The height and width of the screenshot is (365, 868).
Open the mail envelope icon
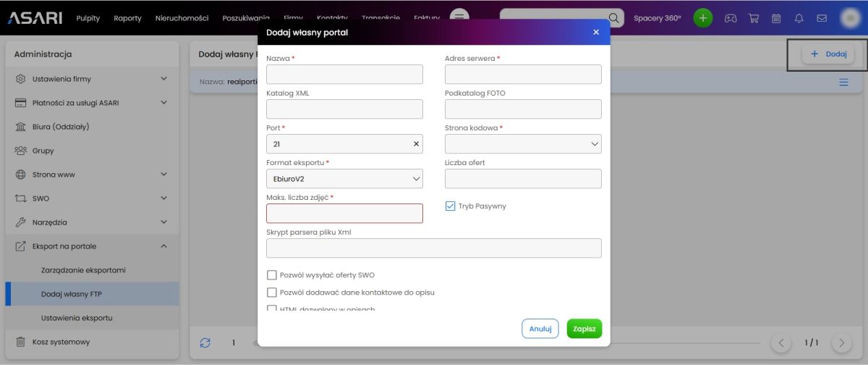[x=822, y=18]
